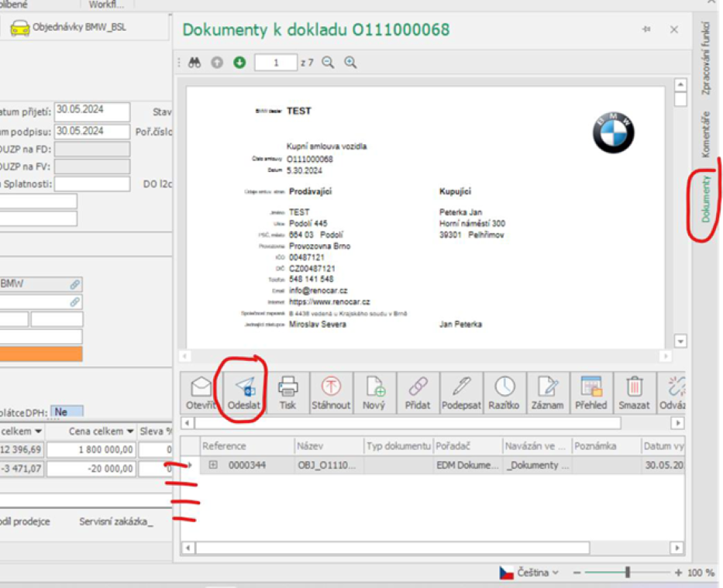Select the Dokumenty side tab
Screen dimensions: 723x588
(705, 198)
